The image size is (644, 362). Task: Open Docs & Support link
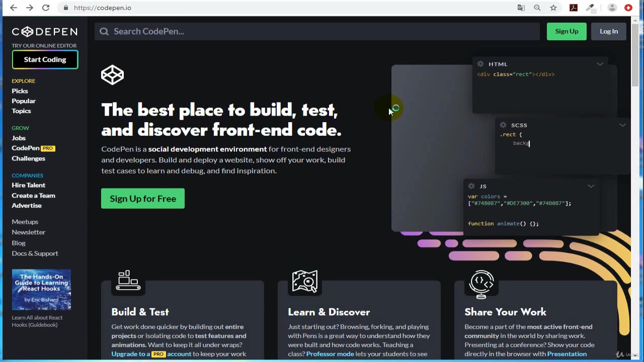click(x=35, y=253)
